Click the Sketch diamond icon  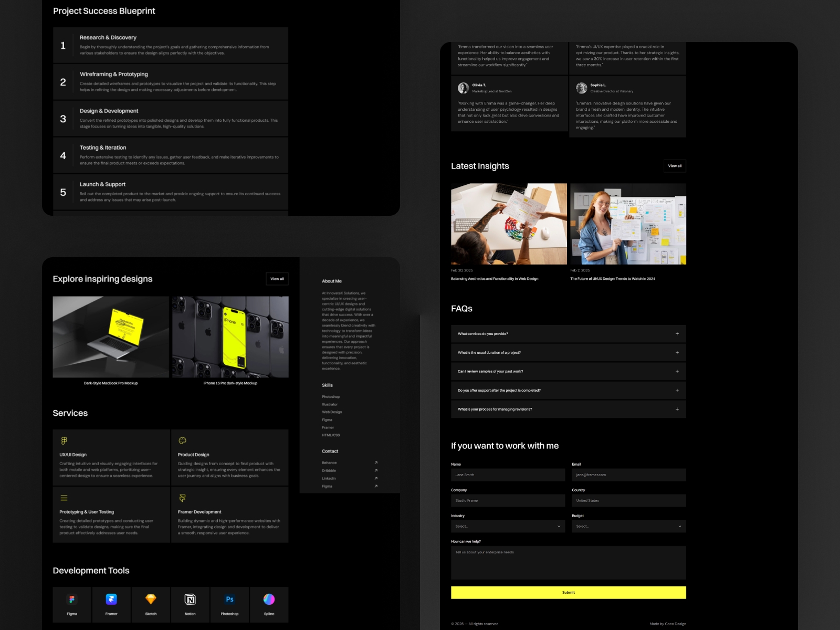(151, 598)
